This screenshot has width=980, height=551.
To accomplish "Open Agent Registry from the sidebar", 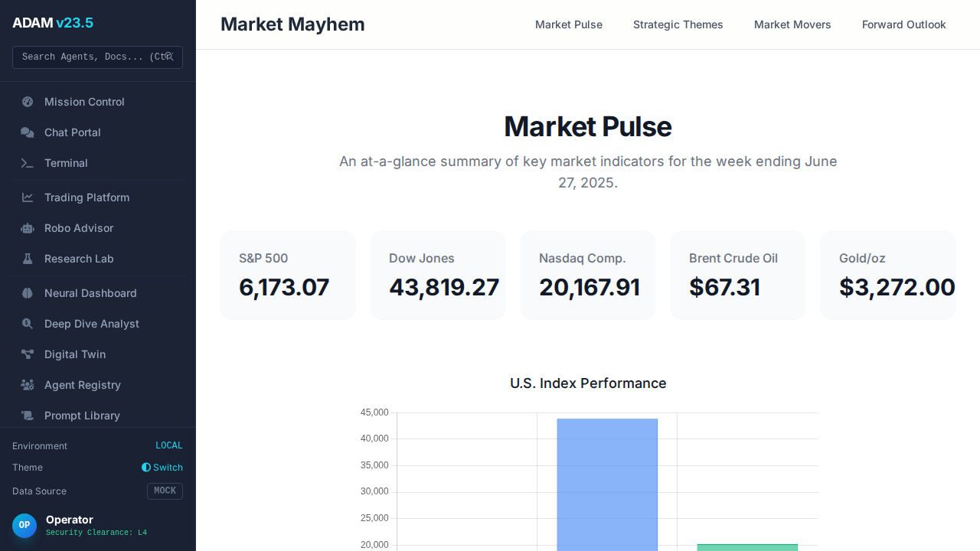I will pos(83,385).
